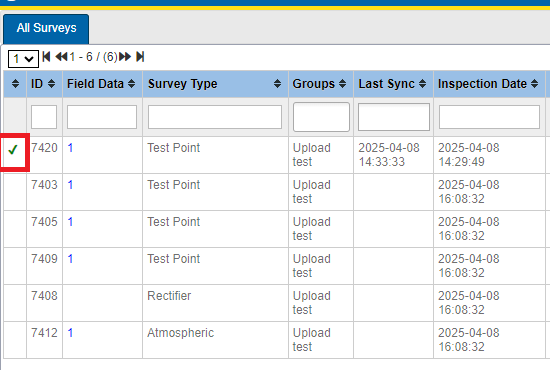Screen dimensions: 550x370
Task: Open field data link for survey 7409
Action: (70, 258)
